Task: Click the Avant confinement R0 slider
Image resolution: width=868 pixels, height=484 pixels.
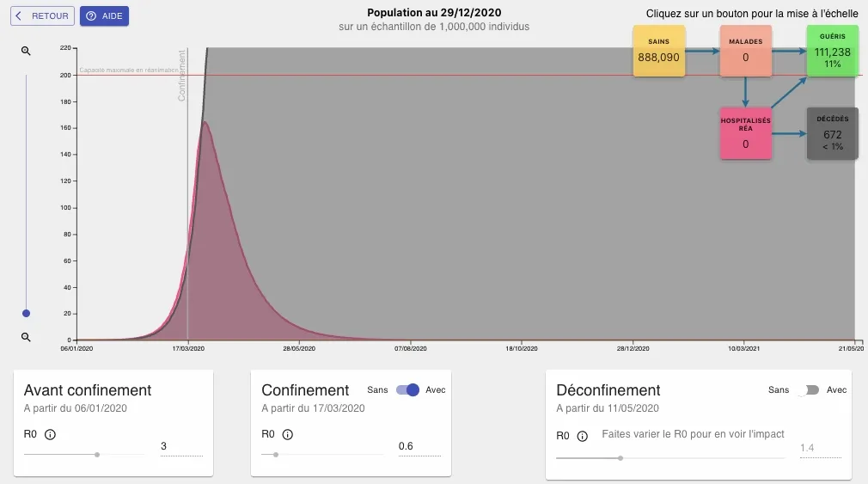Action: tap(97, 454)
